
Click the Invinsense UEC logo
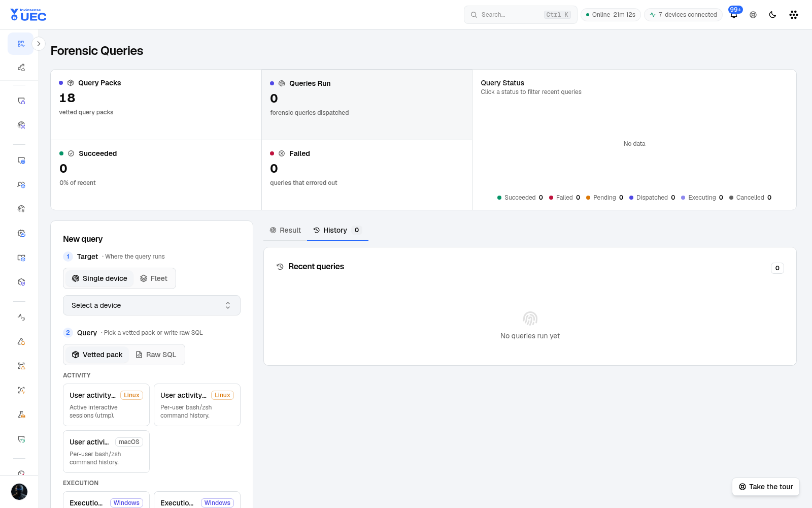28,15
